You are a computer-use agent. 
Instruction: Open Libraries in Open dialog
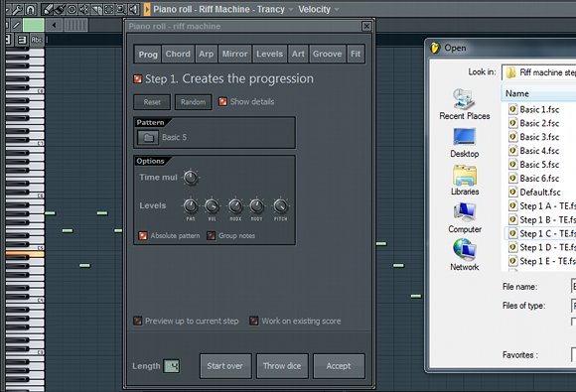(x=465, y=181)
